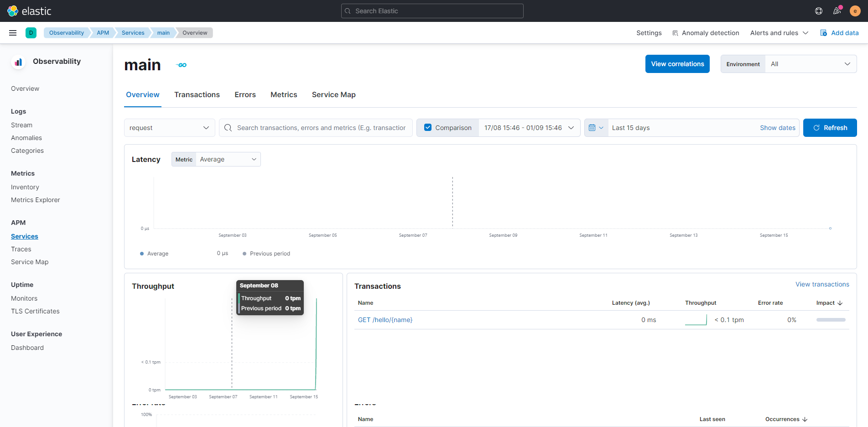Viewport: 868px width, 427px height.
Task: Open the calendar quick date menu
Action: pyautogui.click(x=596, y=128)
